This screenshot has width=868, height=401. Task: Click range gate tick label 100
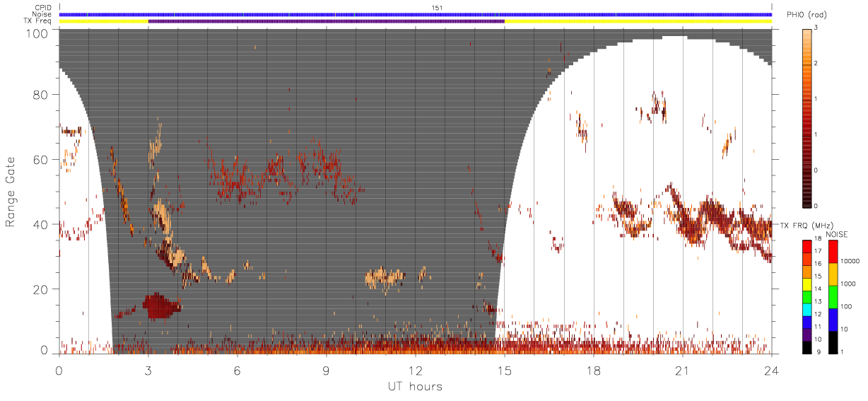[38, 33]
